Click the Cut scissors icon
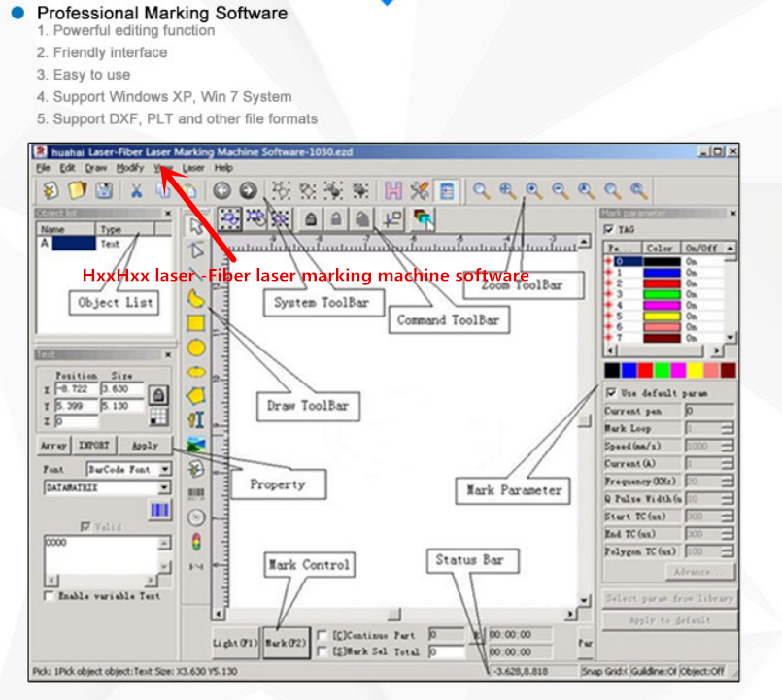The image size is (782, 700). point(136,190)
